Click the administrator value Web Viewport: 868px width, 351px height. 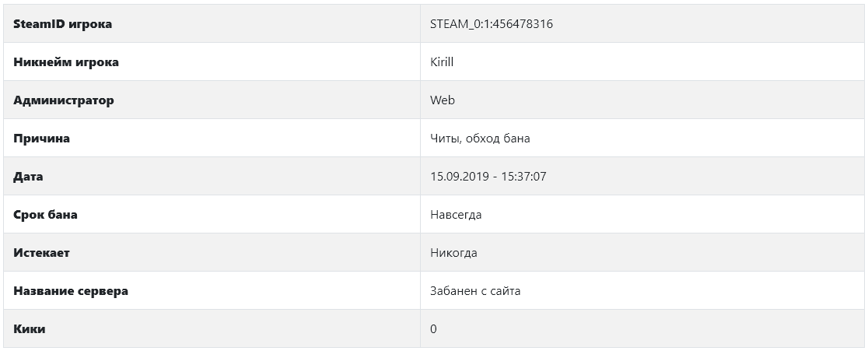[443, 100]
